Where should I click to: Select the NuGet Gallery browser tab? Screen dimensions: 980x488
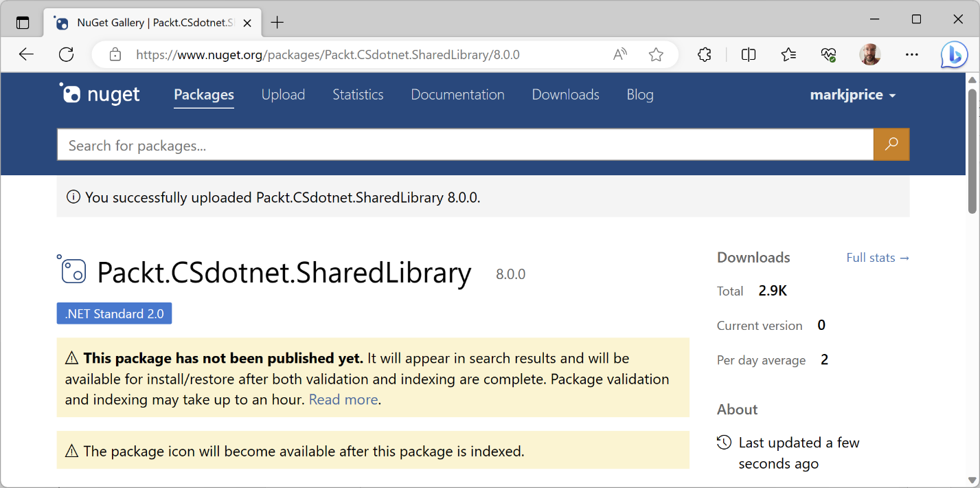point(151,23)
